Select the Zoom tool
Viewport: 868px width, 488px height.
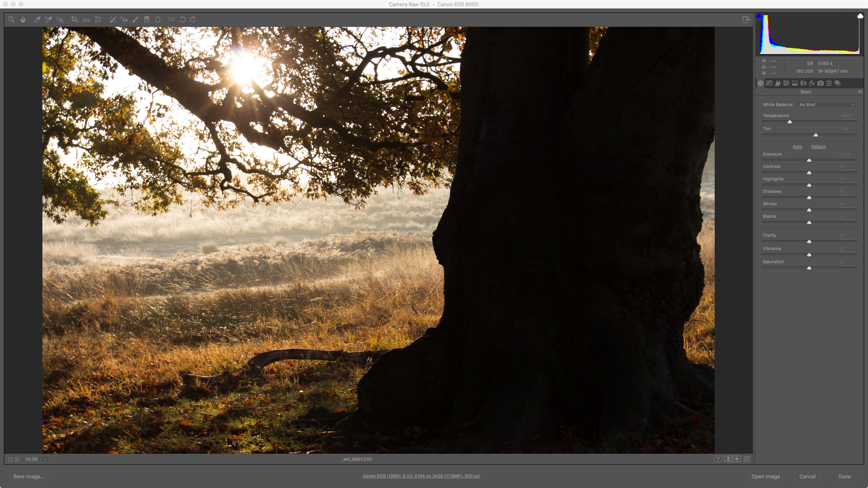(11, 19)
